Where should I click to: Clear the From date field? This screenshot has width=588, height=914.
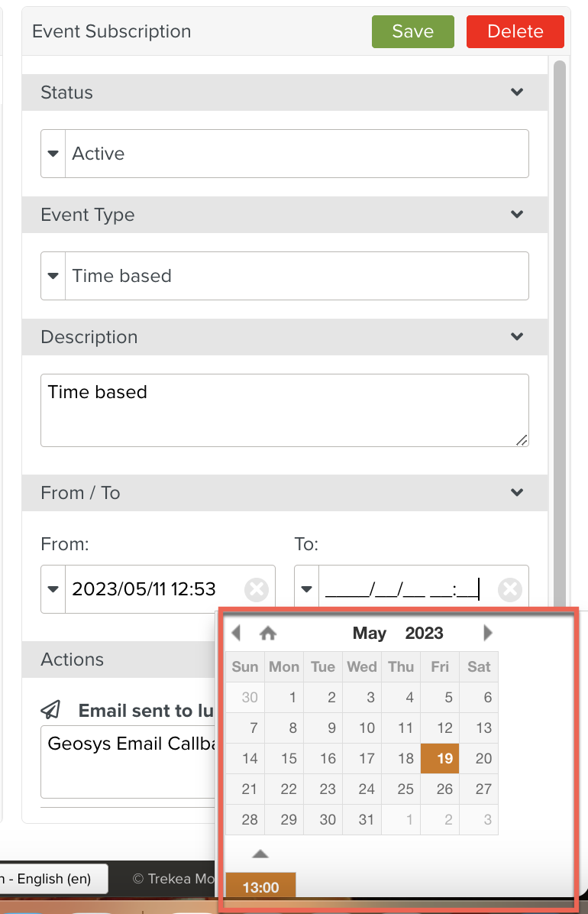257,589
